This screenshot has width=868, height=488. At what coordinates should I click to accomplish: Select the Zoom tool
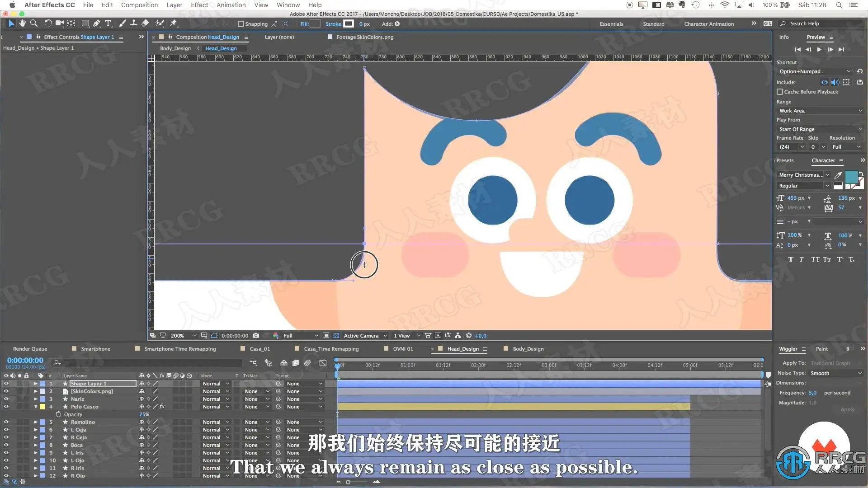pos(33,23)
